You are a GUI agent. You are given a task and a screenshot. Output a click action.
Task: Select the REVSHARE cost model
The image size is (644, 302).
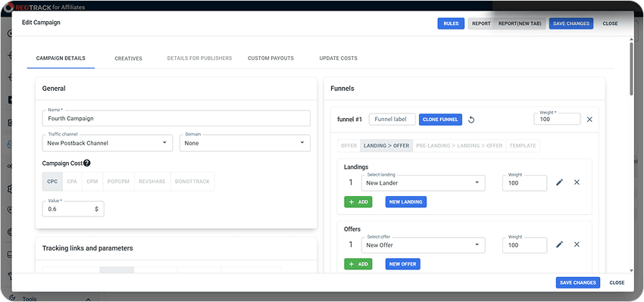(x=152, y=182)
